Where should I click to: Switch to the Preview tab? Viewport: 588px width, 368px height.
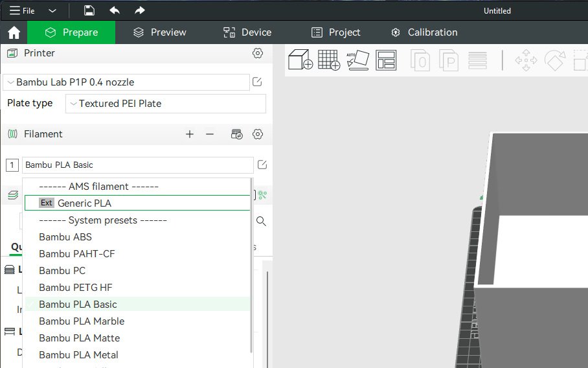(160, 32)
